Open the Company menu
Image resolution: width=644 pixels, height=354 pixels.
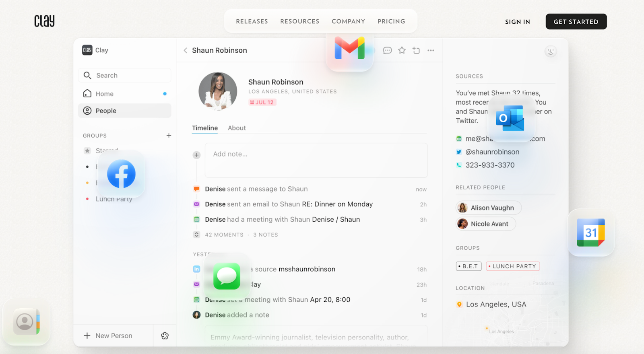coord(348,21)
